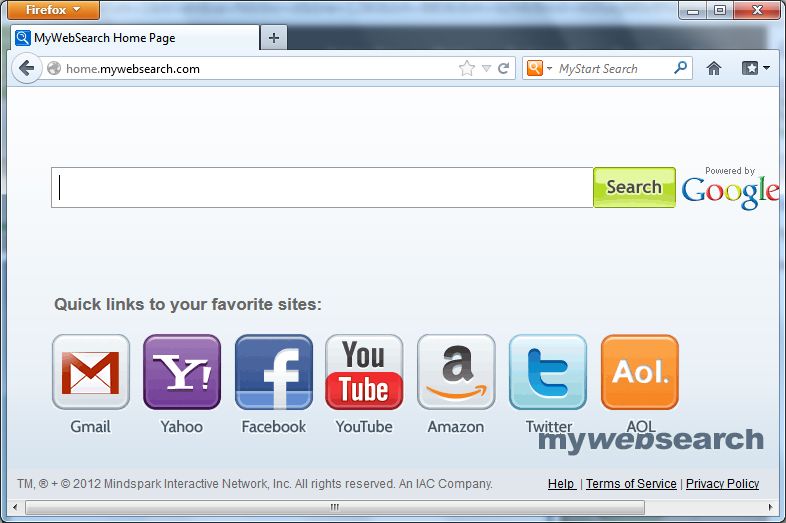Open the search engine selector dropdown arrow
786x523 pixels.
pyautogui.click(x=549, y=68)
